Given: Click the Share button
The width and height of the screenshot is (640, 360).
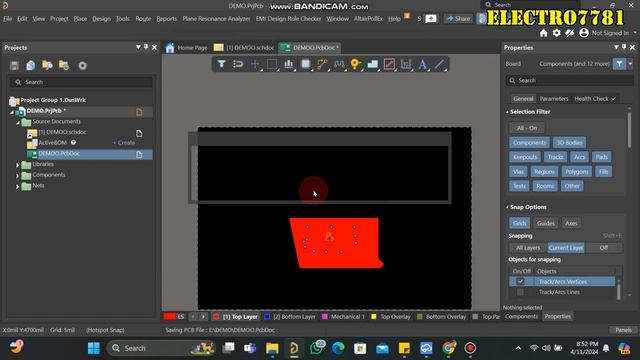Looking at the screenshot, I should [458, 19].
